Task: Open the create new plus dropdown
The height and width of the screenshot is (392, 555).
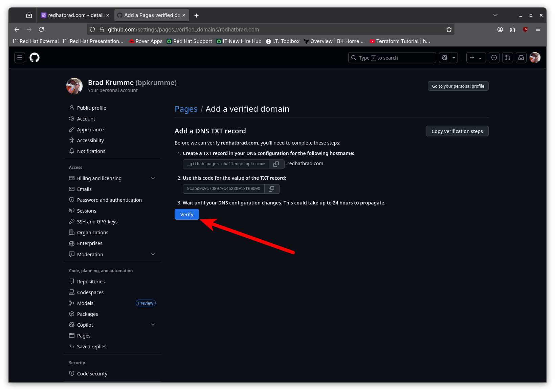Action: [x=476, y=58]
